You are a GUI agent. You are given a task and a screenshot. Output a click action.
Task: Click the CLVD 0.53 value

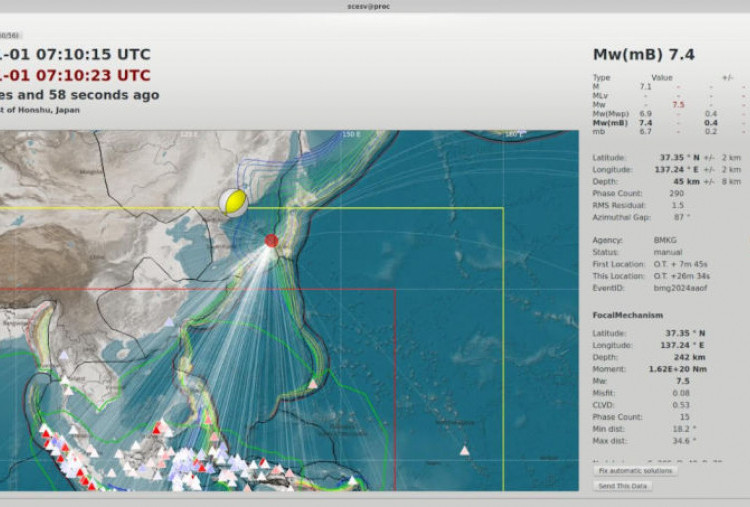tap(681, 405)
